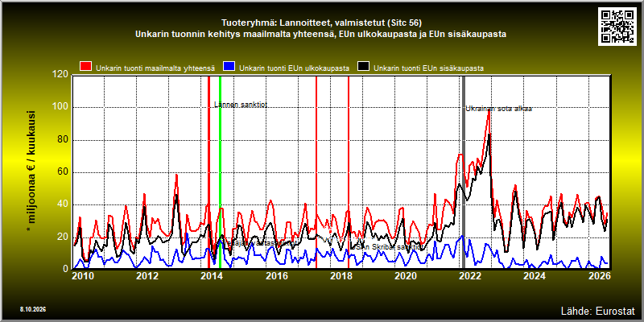Click the 'Lännen sanktiot' annotation label
The image size is (644, 322).
pos(241,105)
